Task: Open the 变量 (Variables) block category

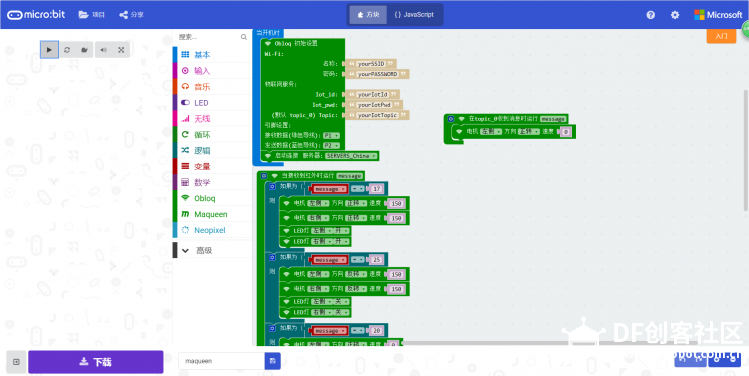Action: pos(212,166)
